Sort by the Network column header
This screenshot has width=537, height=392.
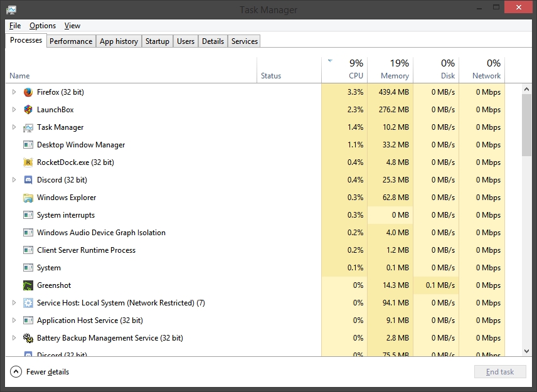tap(482, 70)
